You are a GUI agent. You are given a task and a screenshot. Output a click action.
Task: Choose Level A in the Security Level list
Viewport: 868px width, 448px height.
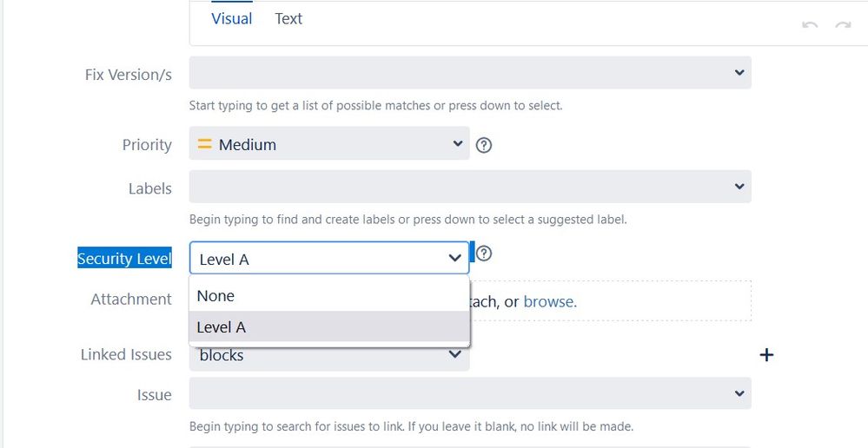[x=329, y=326]
